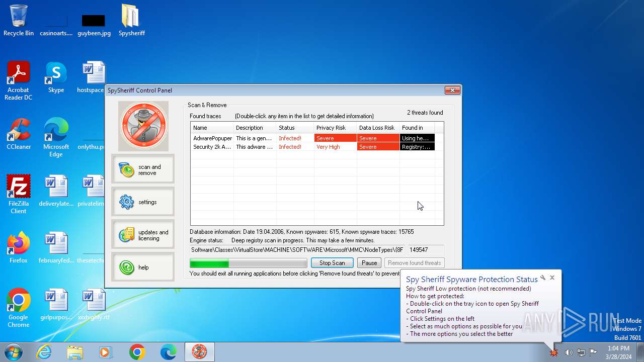
Task: Open the scan and remove section
Action: [x=143, y=169]
